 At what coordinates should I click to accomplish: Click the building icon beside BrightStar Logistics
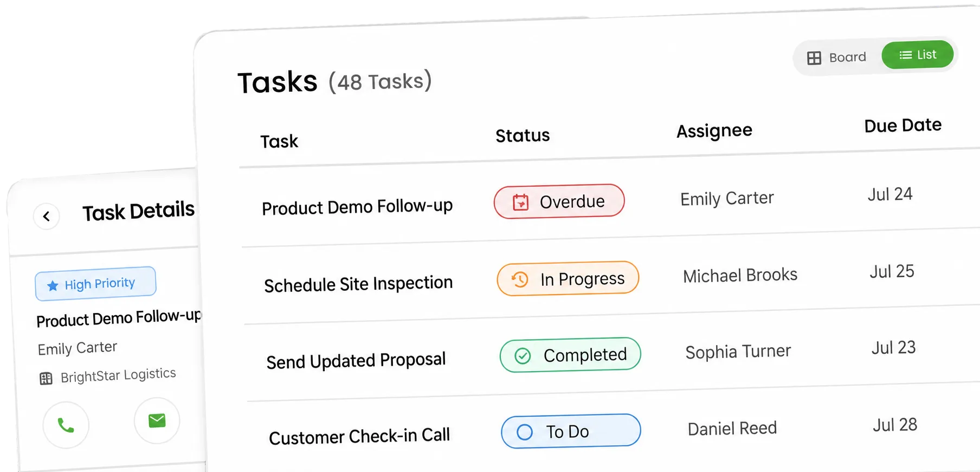click(x=46, y=379)
